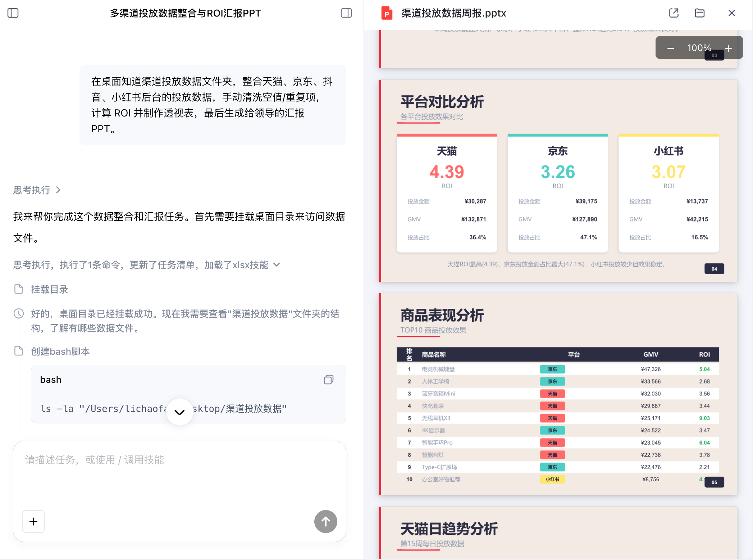Click the 京东 platform comparison card
The height and width of the screenshot is (560, 753).
[x=557, y=193]
